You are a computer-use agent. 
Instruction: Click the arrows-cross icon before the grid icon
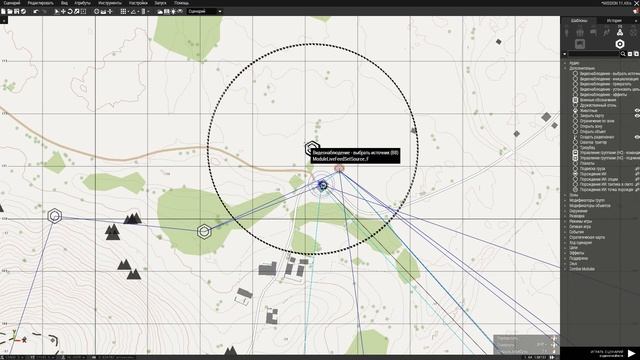click(x=110, y=11)
